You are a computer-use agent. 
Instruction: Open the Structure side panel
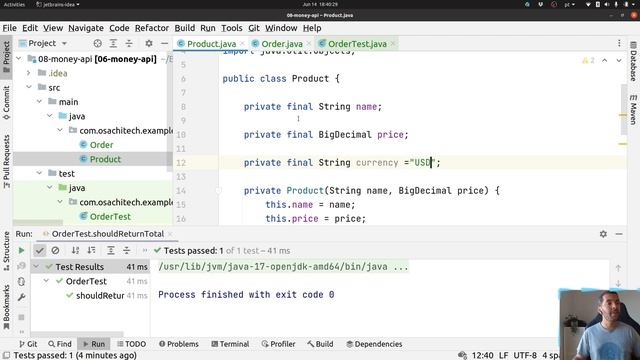coord(6,251)
